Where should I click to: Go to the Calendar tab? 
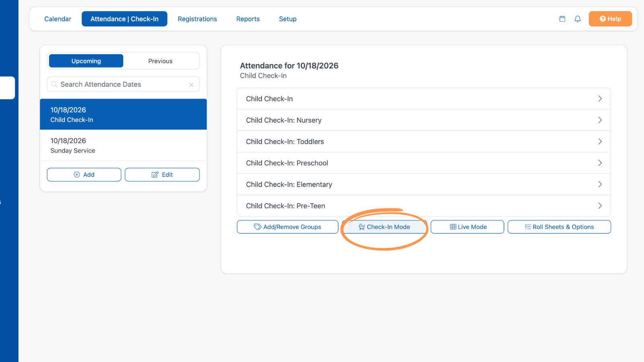58,19
